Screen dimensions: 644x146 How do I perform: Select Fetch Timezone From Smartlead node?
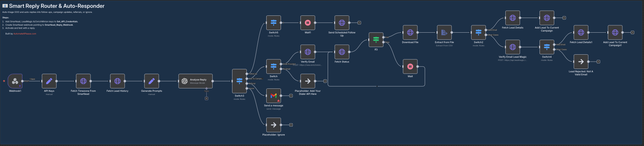point(83,81)
